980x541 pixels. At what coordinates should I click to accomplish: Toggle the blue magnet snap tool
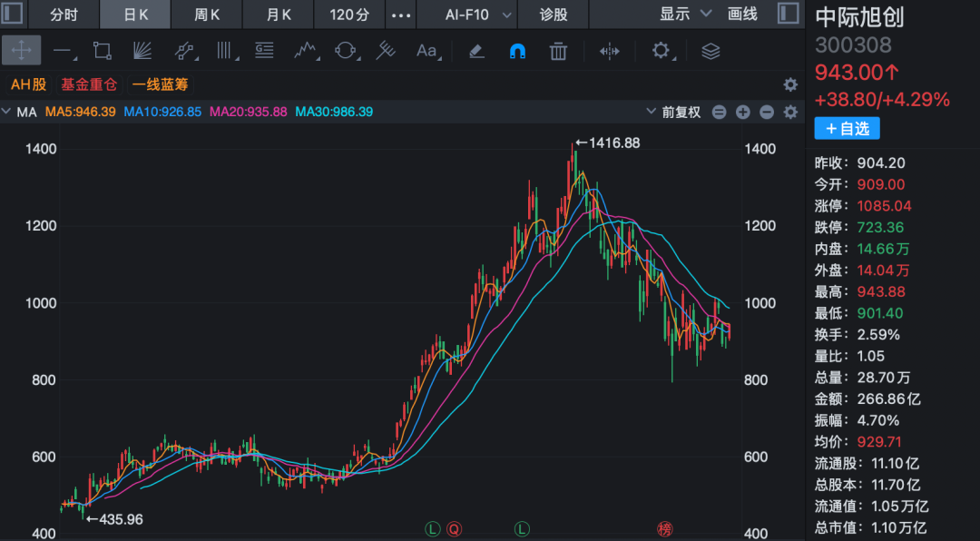[x=517, y=51]
